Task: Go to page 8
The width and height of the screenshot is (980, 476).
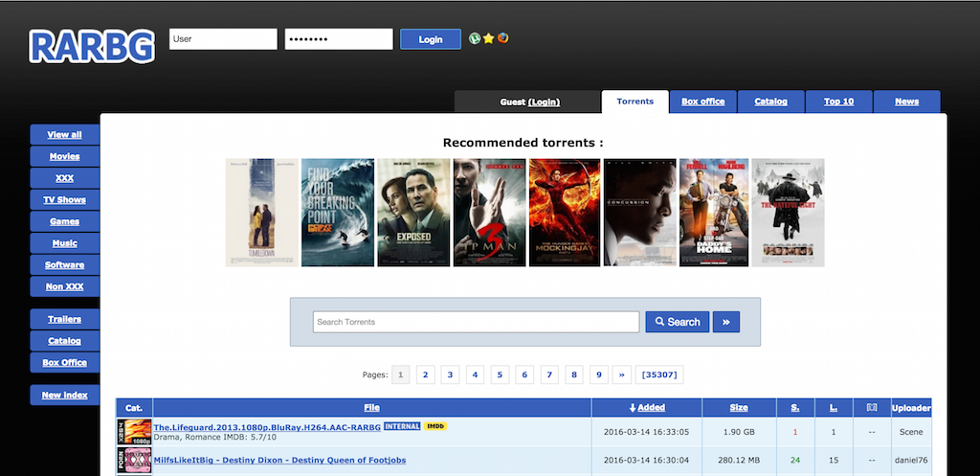Action: click(x=574, y=374)
